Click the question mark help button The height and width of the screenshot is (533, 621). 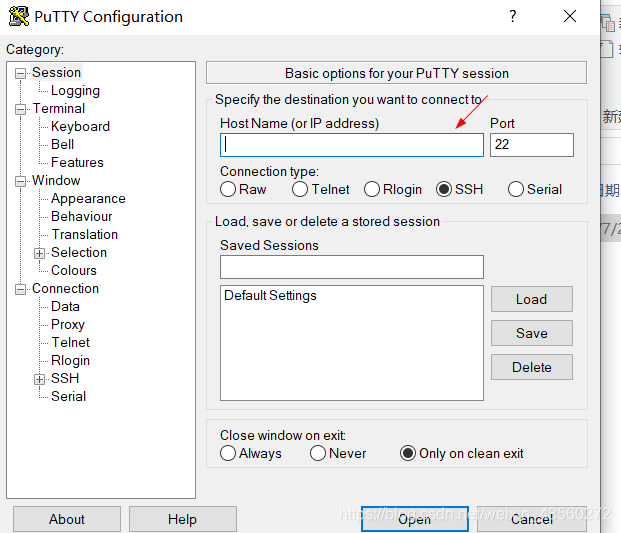pos(512,16)
